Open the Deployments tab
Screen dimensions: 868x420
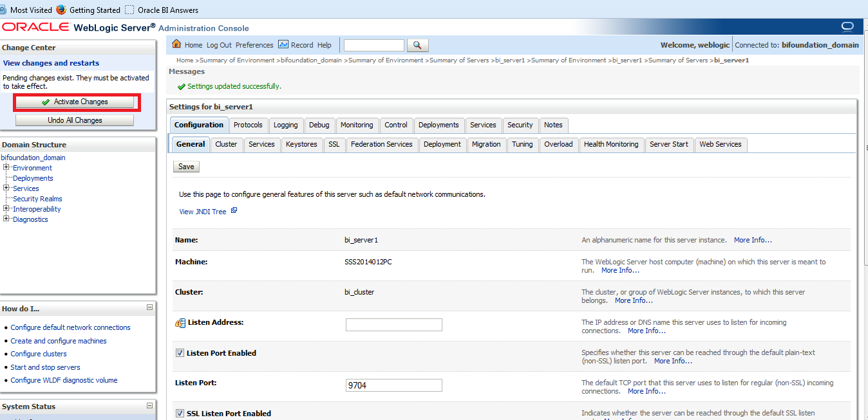tap(439, 125)
